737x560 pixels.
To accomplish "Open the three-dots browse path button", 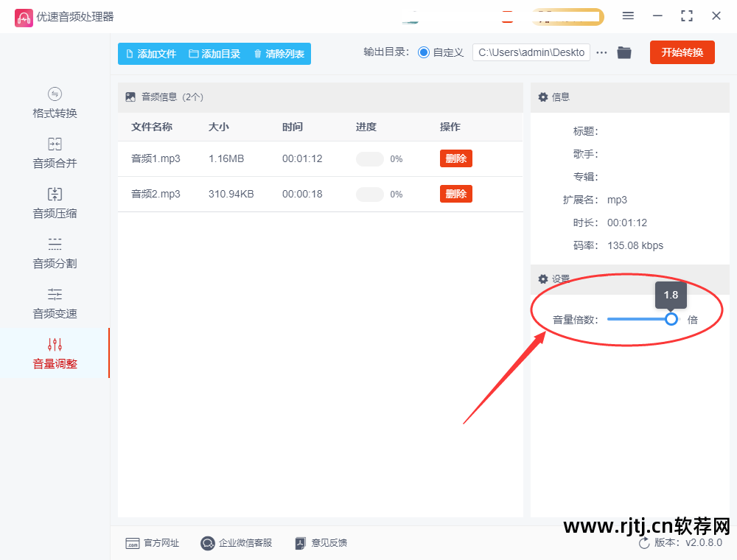I will [x=601, y=52].
